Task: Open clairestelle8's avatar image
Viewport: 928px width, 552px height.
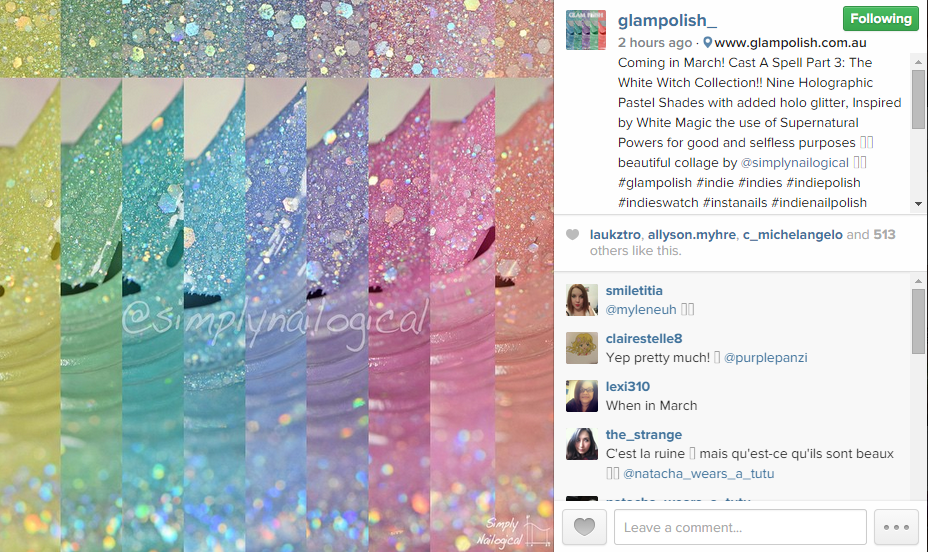Action: click(582, 347)
